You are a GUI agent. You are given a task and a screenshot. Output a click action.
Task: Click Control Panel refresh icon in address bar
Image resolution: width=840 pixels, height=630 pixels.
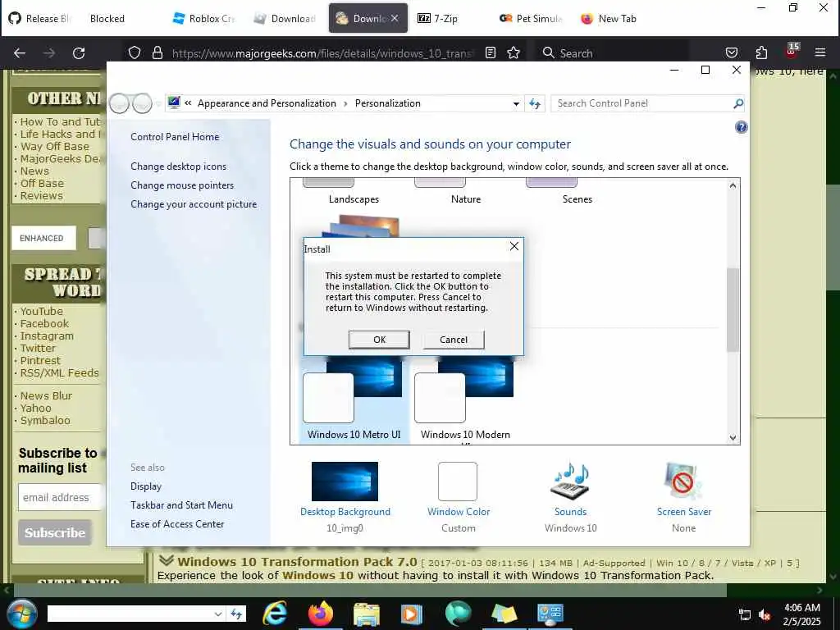click(535, 103)
